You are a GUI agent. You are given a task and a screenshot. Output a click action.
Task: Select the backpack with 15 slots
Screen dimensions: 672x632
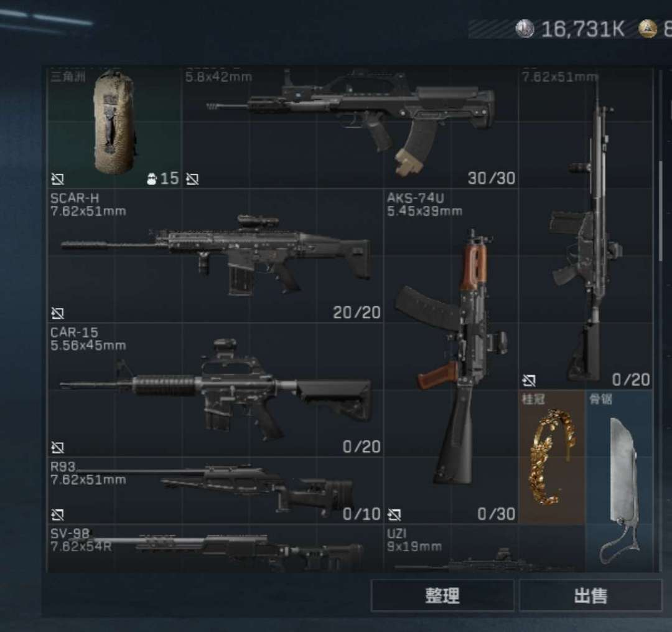pyautogui.click(x=114, y=127)
